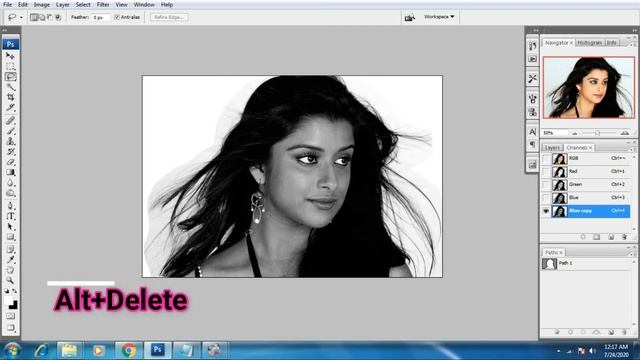Click Load channel as selection button

click(x=583, y=237)
